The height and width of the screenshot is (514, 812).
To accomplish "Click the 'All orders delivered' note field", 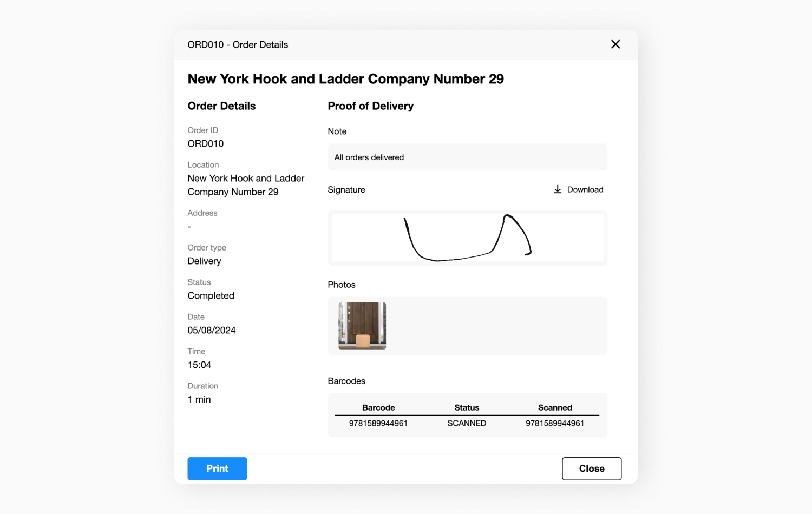I will click(x=467, y=157).
